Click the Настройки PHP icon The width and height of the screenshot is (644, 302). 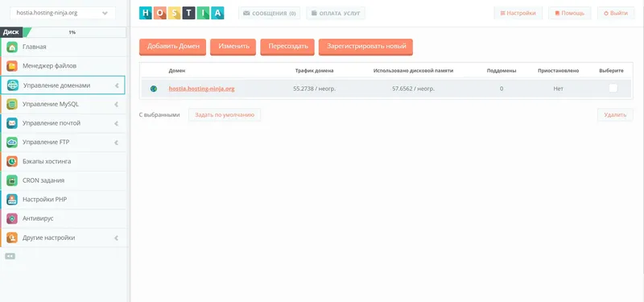(x=12, y=200)
